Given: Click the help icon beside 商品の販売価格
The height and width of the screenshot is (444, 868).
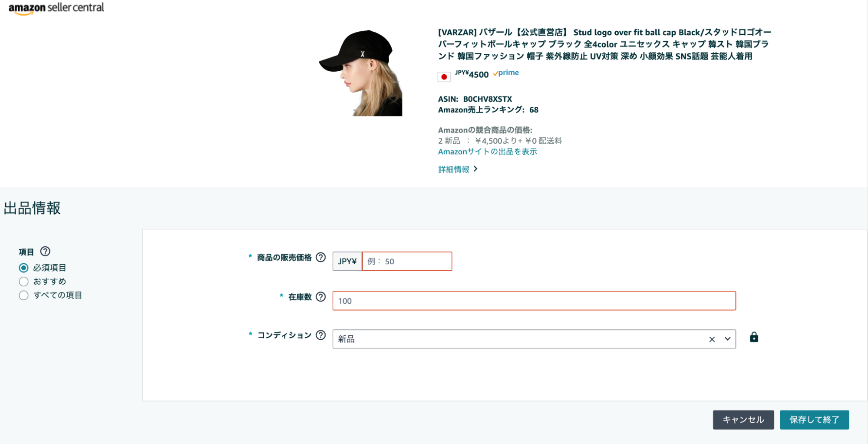Looking at the screenshot, I should pos(320,257).
